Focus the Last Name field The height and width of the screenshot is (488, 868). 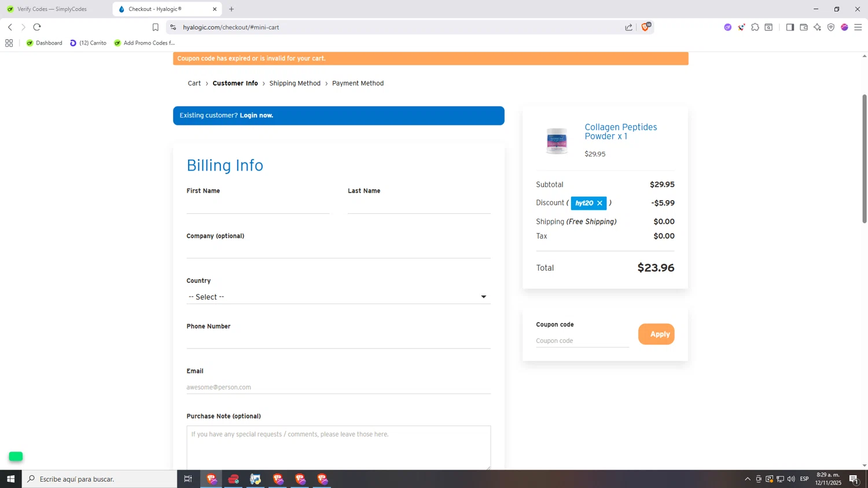coord(419,206)
